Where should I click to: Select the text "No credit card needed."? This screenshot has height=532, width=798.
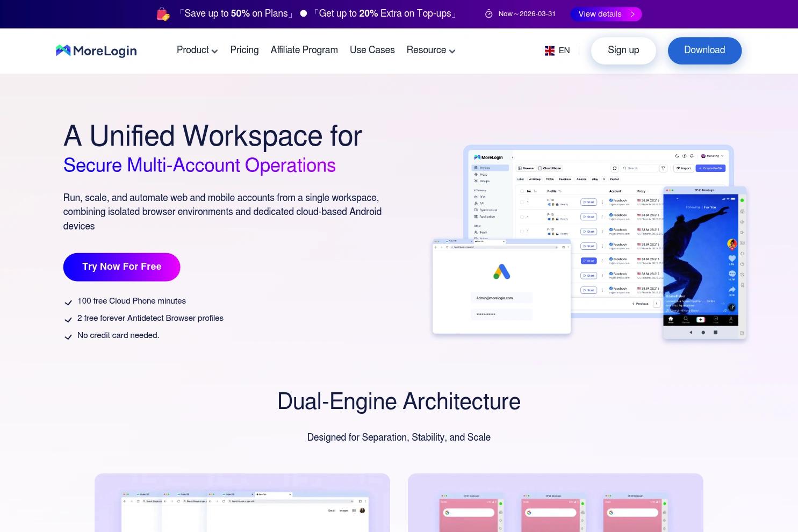click(118, 335)
